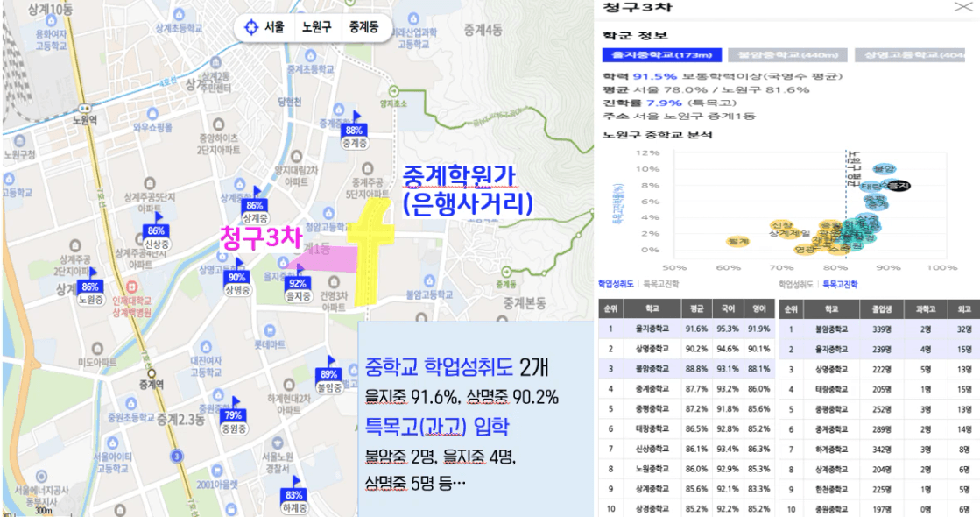Click the 불암 bubble in the chart
Viewport: 980px width, 517px height.
click(884, 169)
